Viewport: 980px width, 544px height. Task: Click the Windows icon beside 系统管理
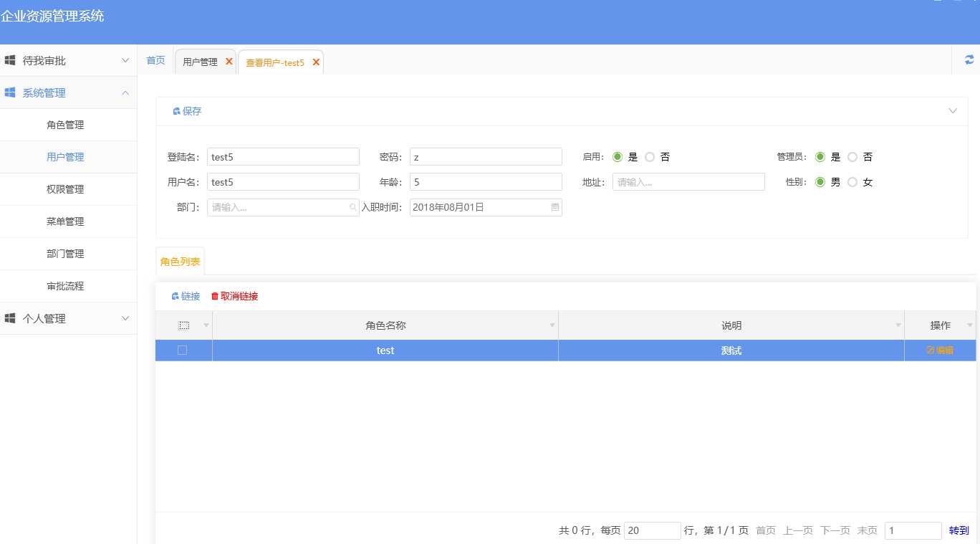(x=10, y=92)
